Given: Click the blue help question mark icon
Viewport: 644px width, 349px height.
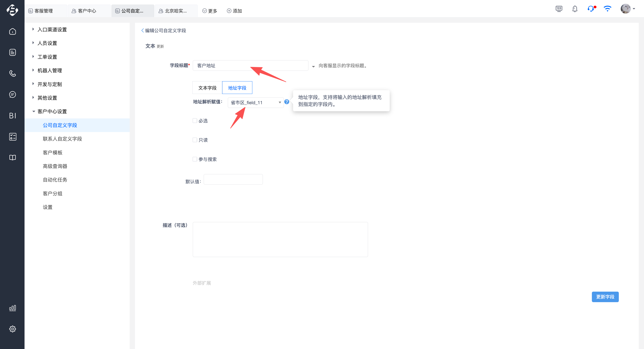Looking at the screenshot, I should pyautogui.click(x=287, y=102).
